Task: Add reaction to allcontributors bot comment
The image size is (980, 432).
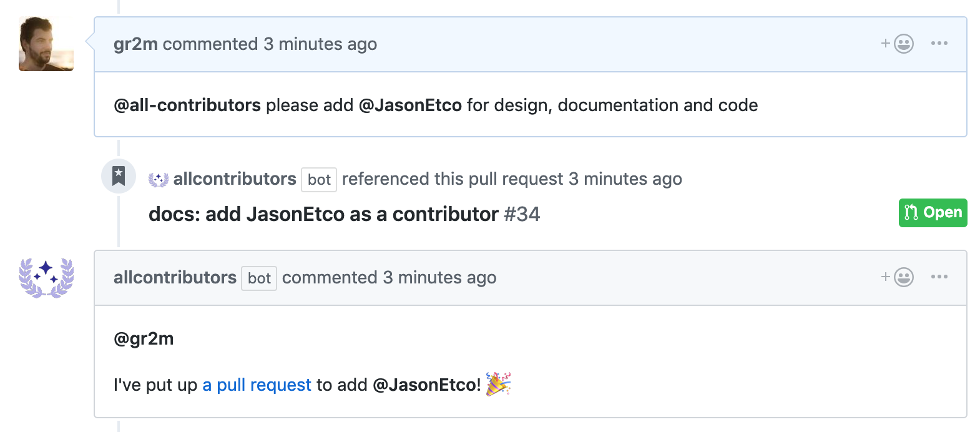Action: pyautogui.click(x=898, y=277)
